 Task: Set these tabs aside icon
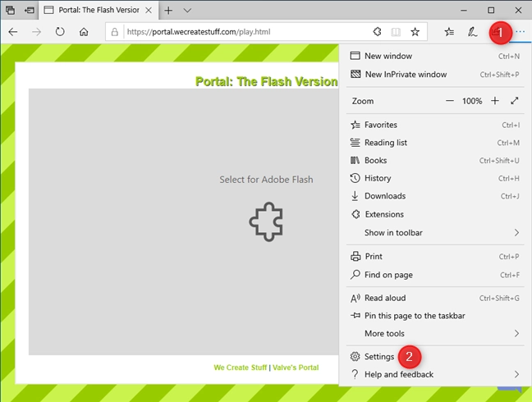[x=30, y=10]
